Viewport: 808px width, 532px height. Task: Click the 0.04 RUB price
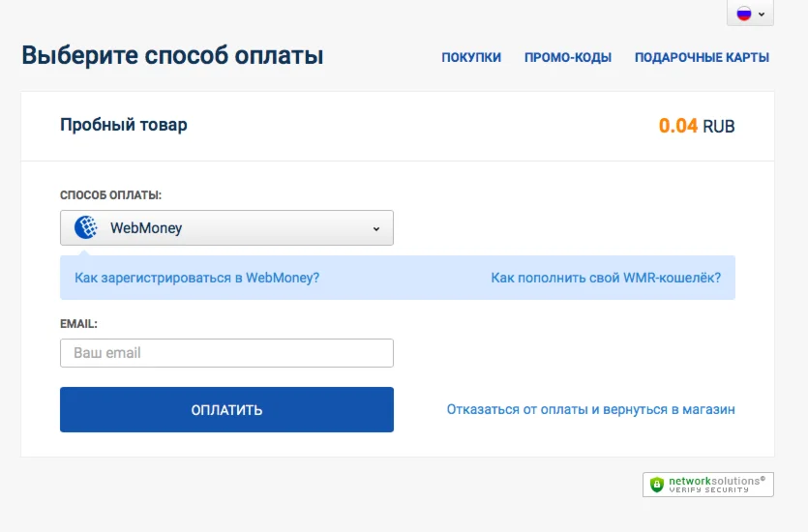696,126
